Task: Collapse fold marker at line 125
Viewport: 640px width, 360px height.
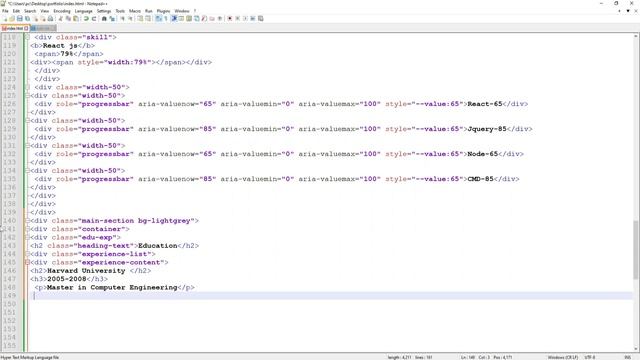Action: coord(27,96)
